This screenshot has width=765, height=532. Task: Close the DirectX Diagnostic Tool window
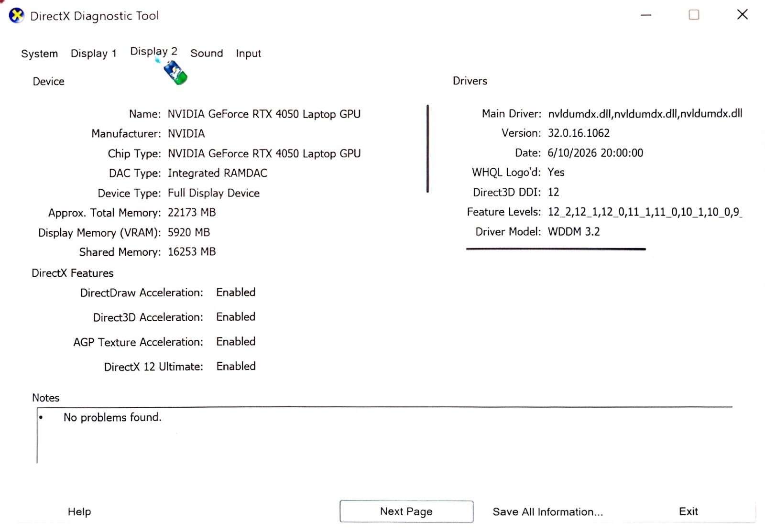(x=743, y=14)
